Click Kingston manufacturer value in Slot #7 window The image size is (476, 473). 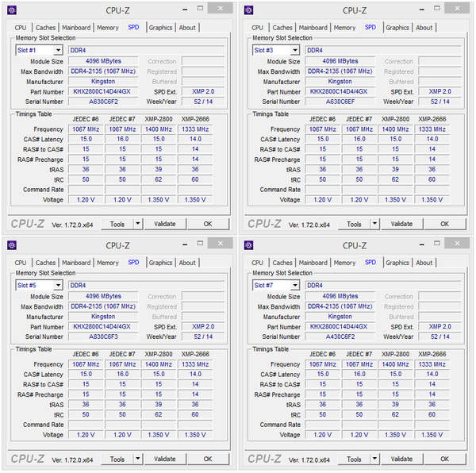coord(340,317)
